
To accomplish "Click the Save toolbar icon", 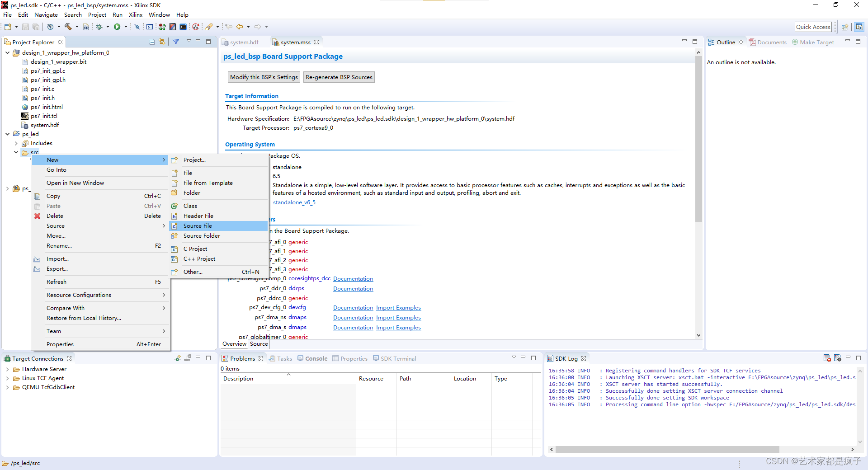I will tap(26, 27).
